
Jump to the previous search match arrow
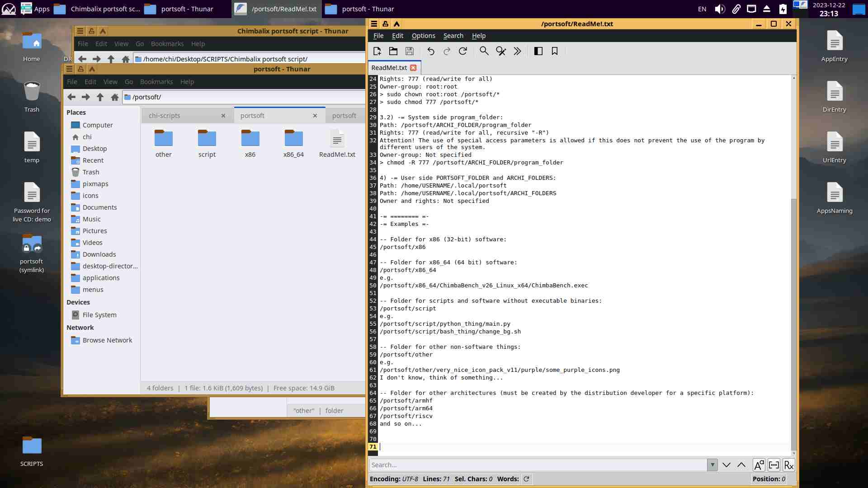click(x=741, y=465)
